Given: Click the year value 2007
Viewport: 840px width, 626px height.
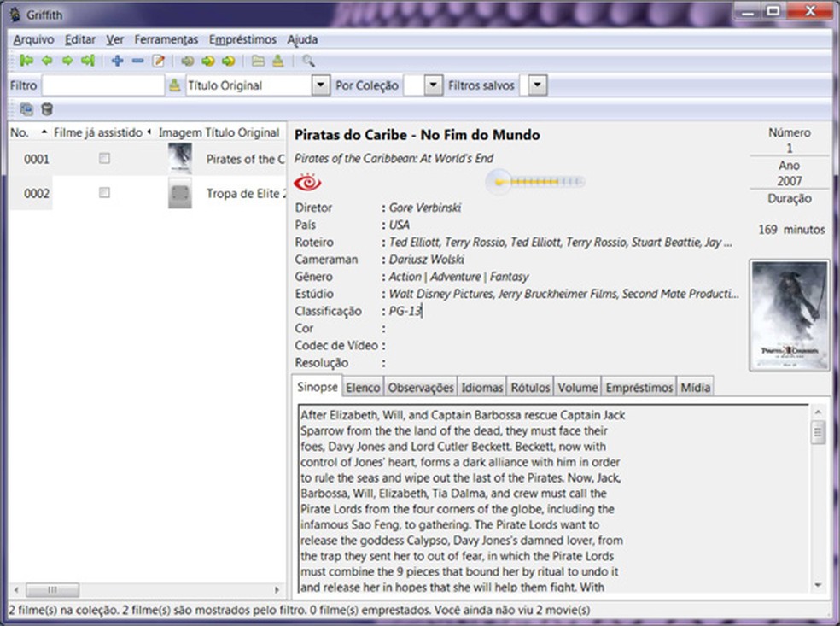Looking at the screenshot, I should 789,181.
